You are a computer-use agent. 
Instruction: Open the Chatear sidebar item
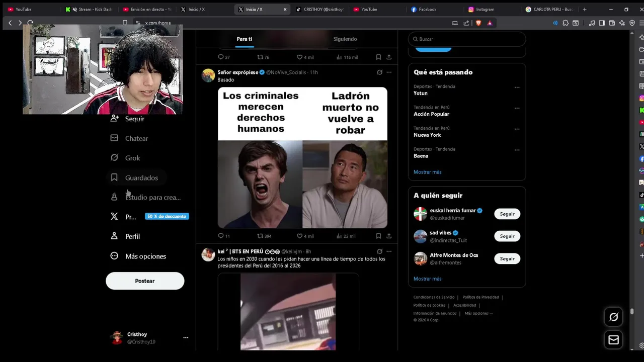click(x=129, y=138)
